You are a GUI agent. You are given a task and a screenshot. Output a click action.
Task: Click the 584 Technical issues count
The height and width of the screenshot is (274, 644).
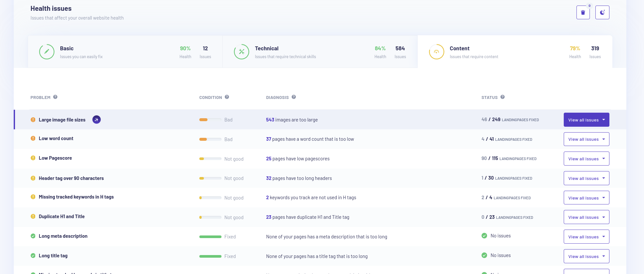point(400,48)
